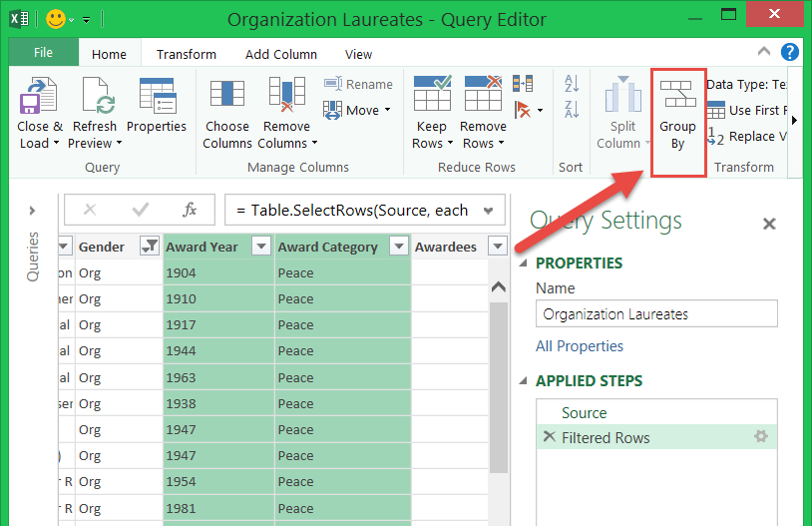Click the Choose Columns icon
The width and height of the screenshot is (812, 526).
pyautogui.click(x=227, y=98)
